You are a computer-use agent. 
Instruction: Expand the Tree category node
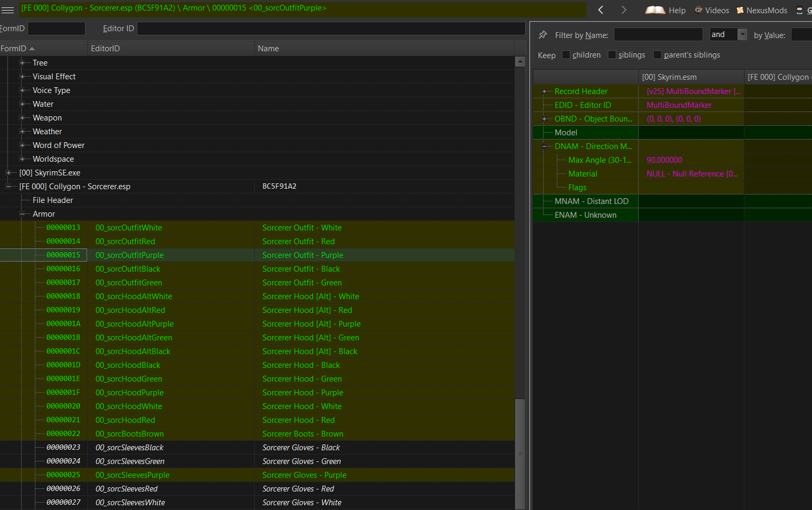pos(22,63)
